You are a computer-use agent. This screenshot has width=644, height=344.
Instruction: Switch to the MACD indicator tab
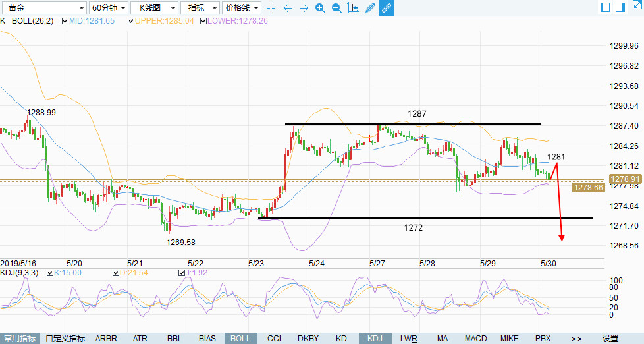(475, 339)
